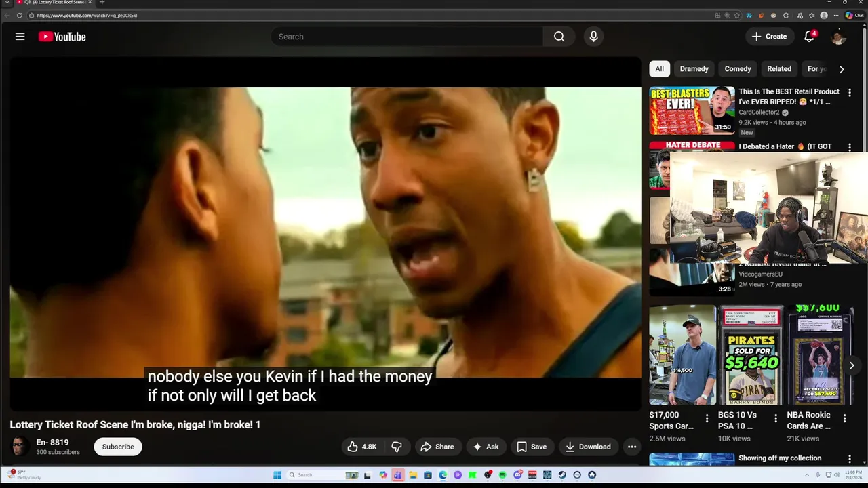Select the All filter chip
The width and height of the screenshot is (868, 488).
pos(659,69)
